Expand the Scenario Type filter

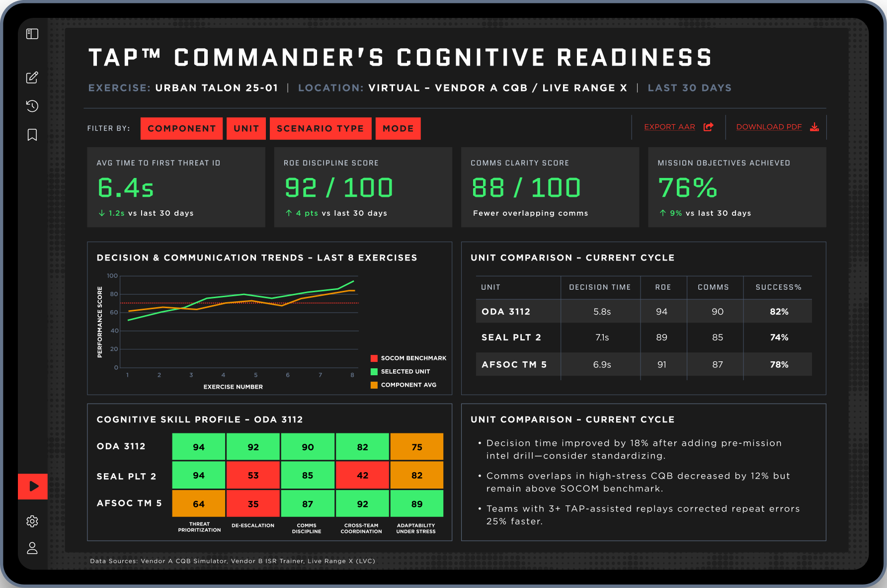click(x=320, y=129)
